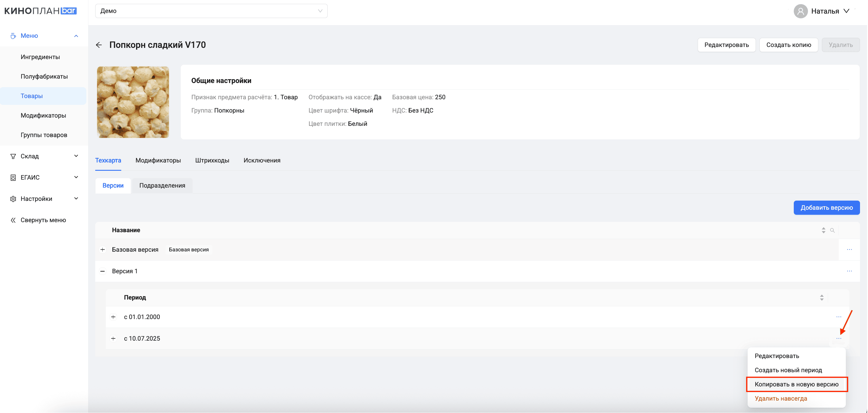Click the user avatar icon next to Наталья

click(x=801, y=11)
